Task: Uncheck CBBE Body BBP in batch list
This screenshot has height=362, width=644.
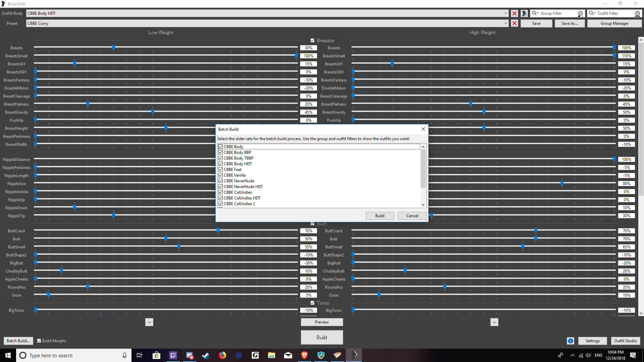Action: (x=221, y=153)
